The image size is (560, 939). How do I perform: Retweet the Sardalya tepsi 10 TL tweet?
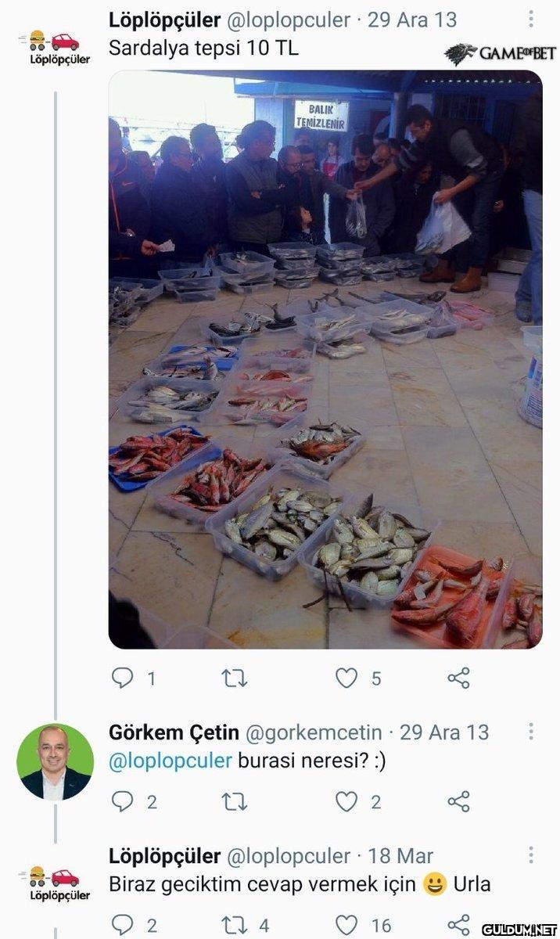[234, 678]
